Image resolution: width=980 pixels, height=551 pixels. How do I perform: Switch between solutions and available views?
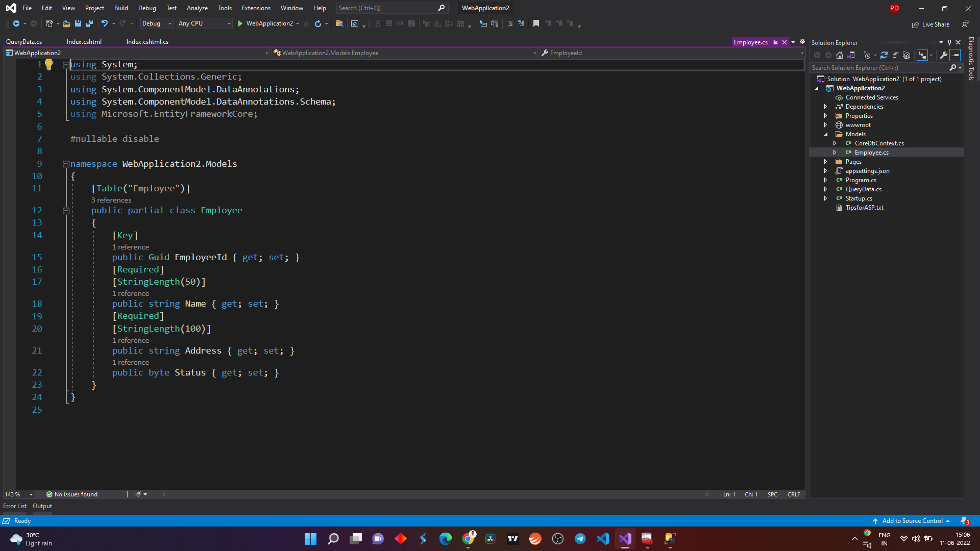tap(851, 55)
